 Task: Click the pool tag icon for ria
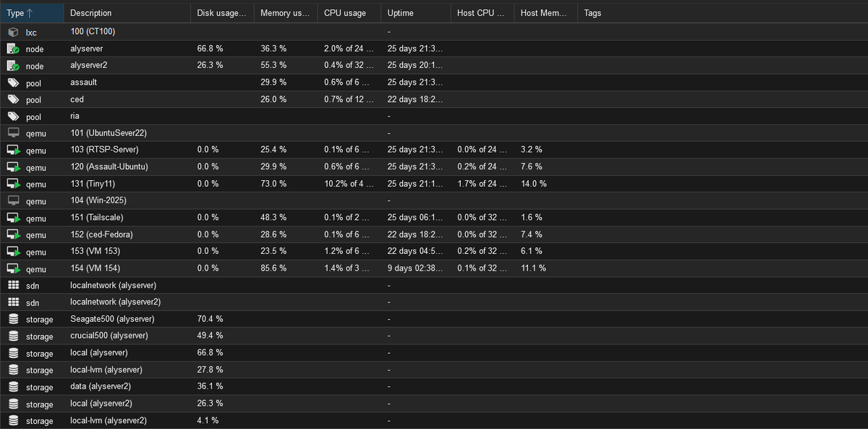(12, 116)
